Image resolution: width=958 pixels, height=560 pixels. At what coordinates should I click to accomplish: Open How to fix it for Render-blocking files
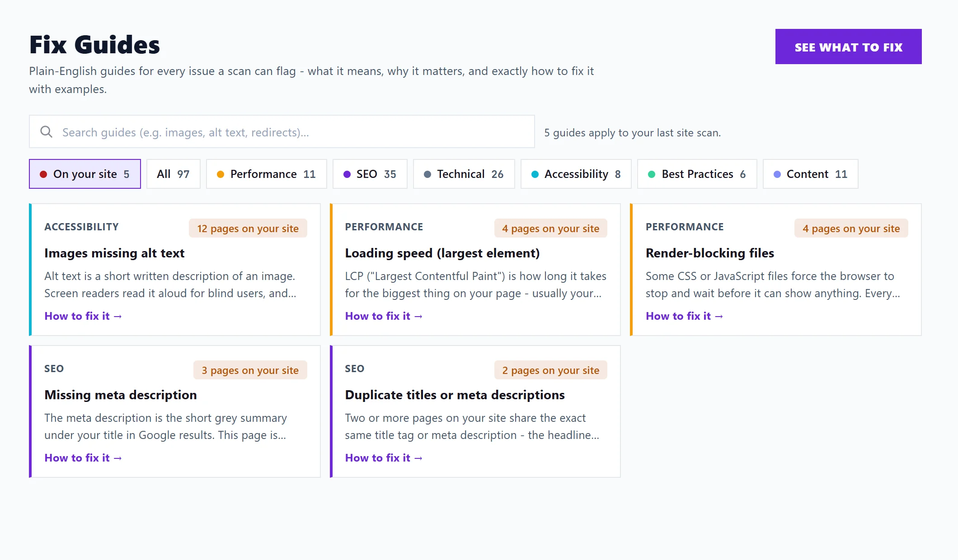(684, 316)
